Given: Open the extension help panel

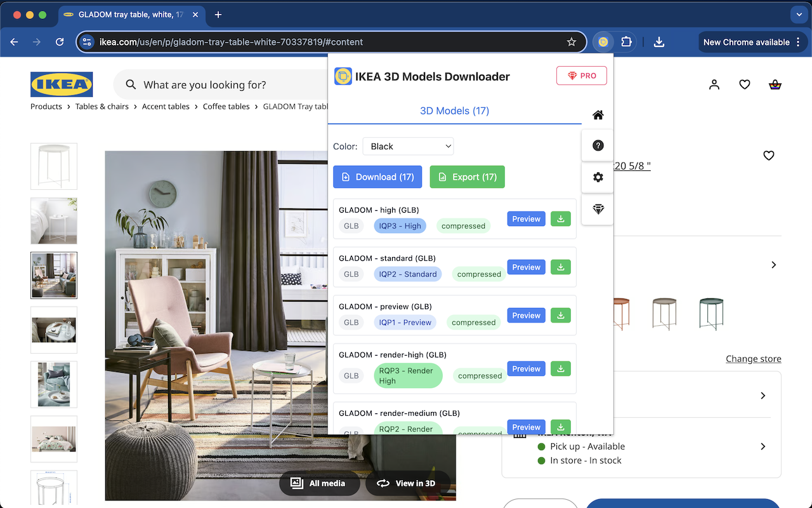Looking at the screenshot, I should (597, 145).
